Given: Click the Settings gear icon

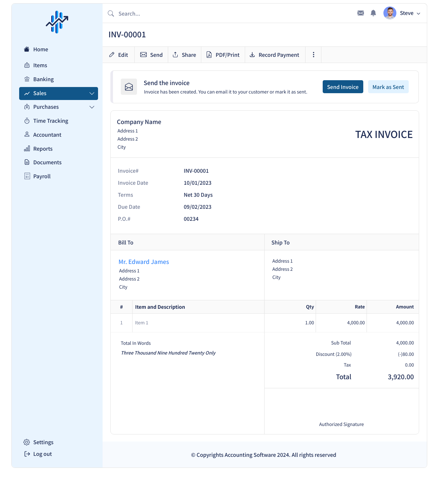Looking at the screenshot, I should point(27,442).
